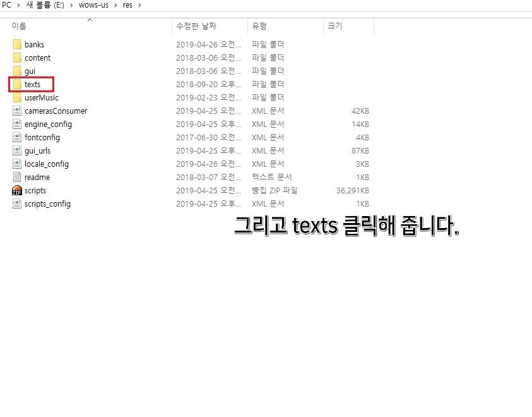Open the banks folder icon
The width and height of the screenshot is (532, 417).
[x=17, y=44]
